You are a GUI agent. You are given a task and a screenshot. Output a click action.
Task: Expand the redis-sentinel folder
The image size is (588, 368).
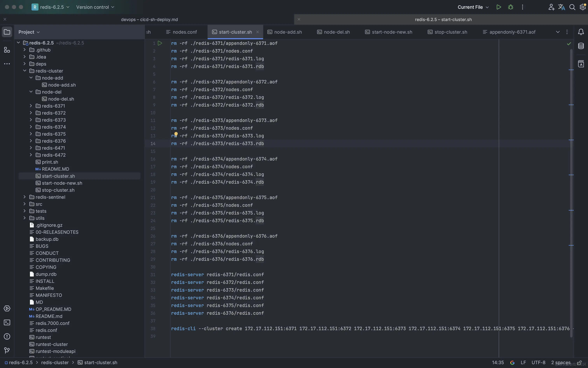[24, 197]
